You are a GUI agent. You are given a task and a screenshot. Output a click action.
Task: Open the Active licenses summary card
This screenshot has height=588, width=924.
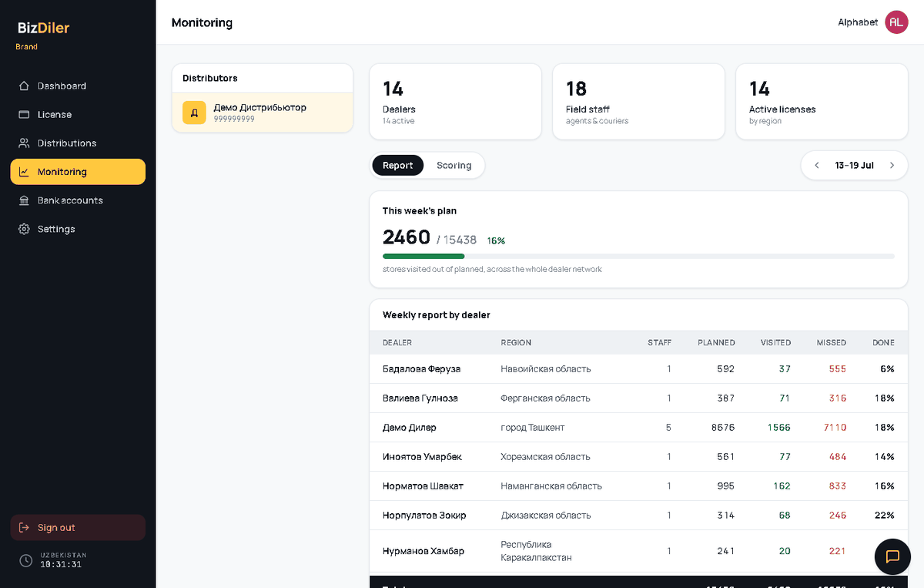click(822, 102)
